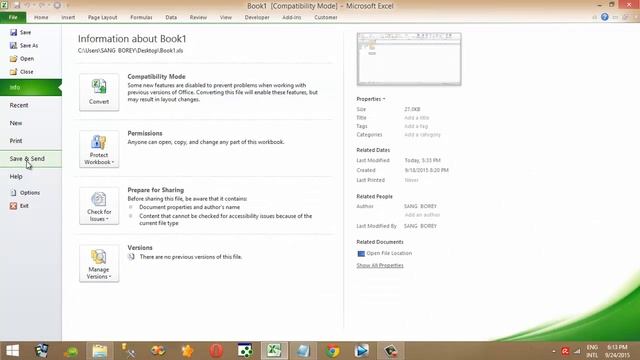Open the Review tab
Viewport: 640px width, 360px height.
pyautogui.click(x=198, y=17)
